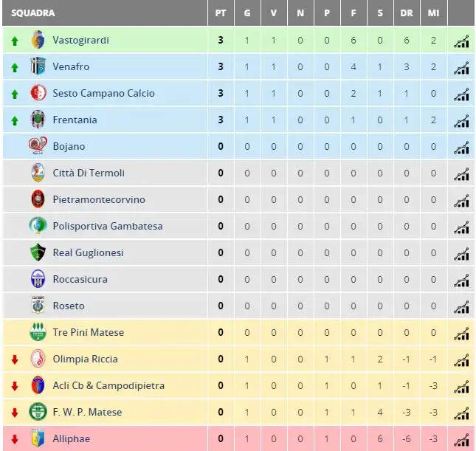Open the Pietramontecorvino team link

point(99,199)
